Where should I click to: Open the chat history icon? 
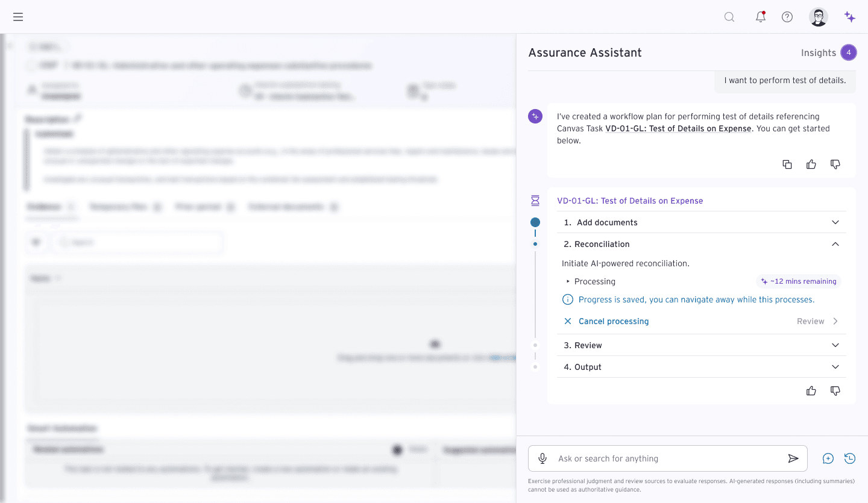click(850, 458)
